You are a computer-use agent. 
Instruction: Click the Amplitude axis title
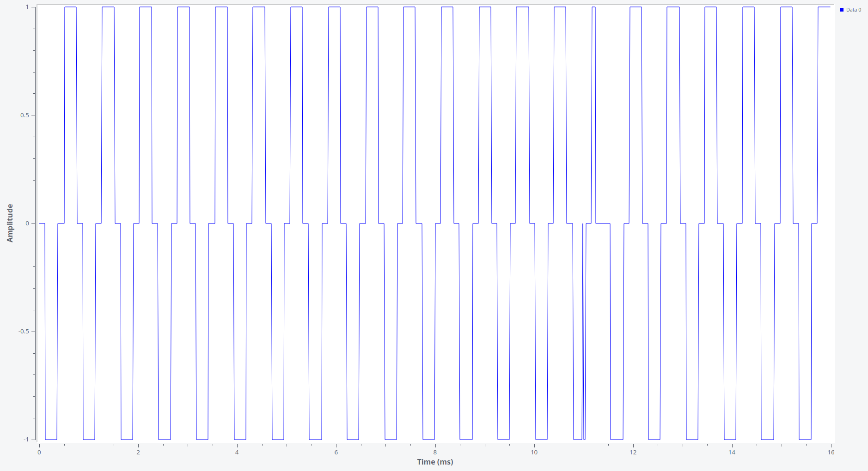click(10, 223)
